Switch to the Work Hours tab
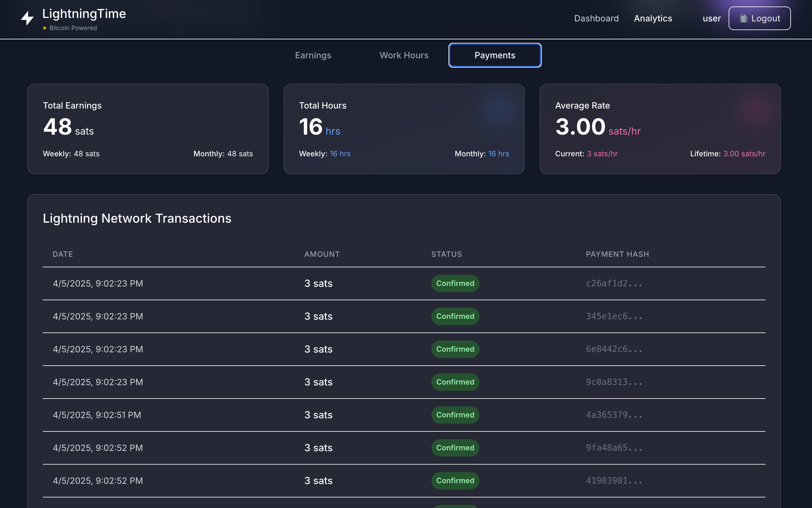 point(404,56)
